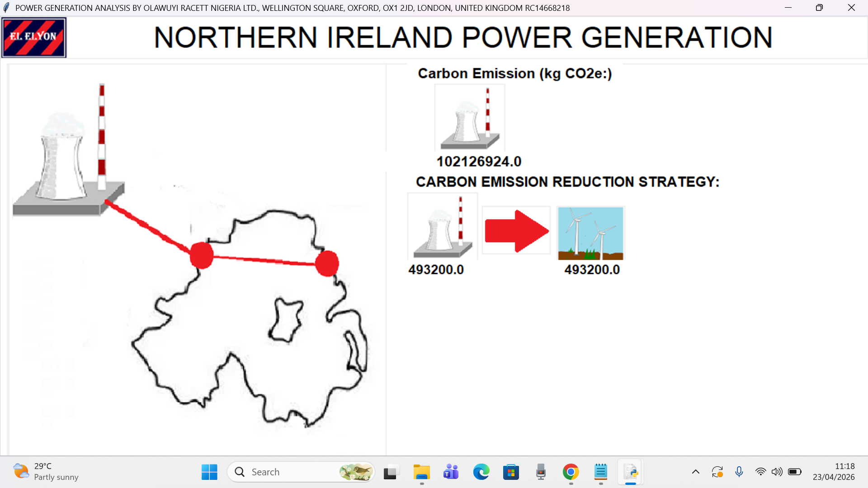Click the wind turbine image
The width and height of the screenshot is (868, 488).
pos(590,233)
